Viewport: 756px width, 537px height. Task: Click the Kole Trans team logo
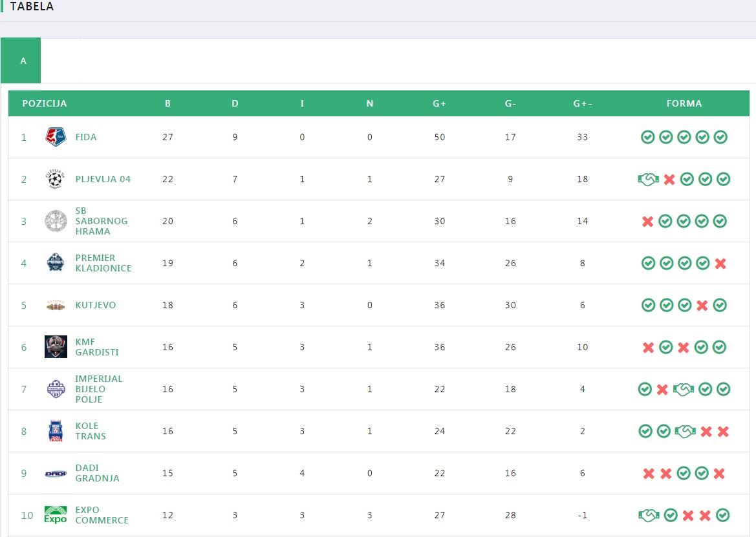56,431
